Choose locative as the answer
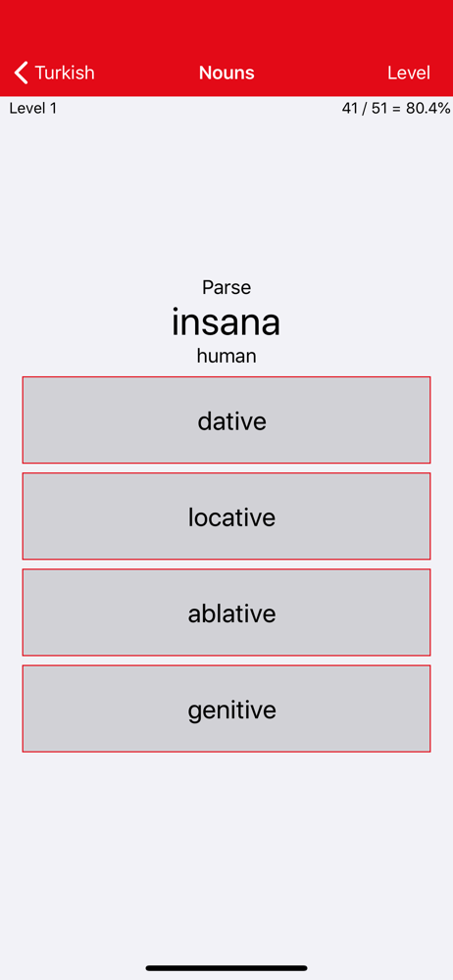Screen dimensions: 453x980 coord(226,516)
